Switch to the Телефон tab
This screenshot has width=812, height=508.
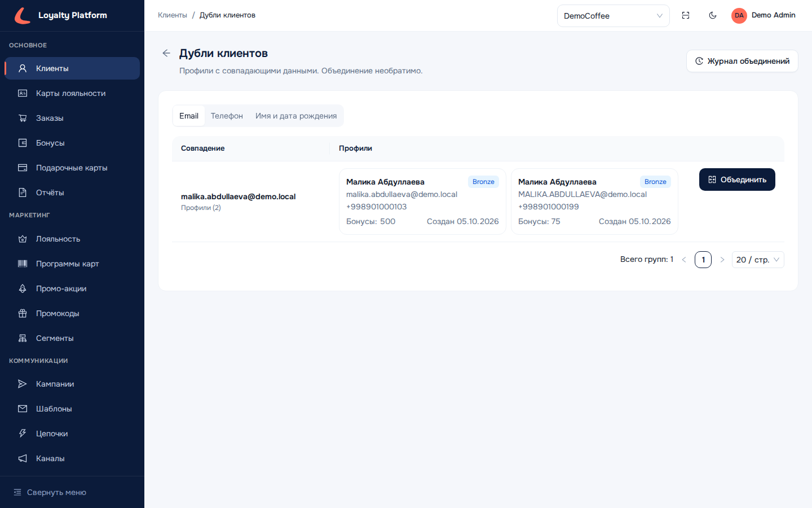227,116
